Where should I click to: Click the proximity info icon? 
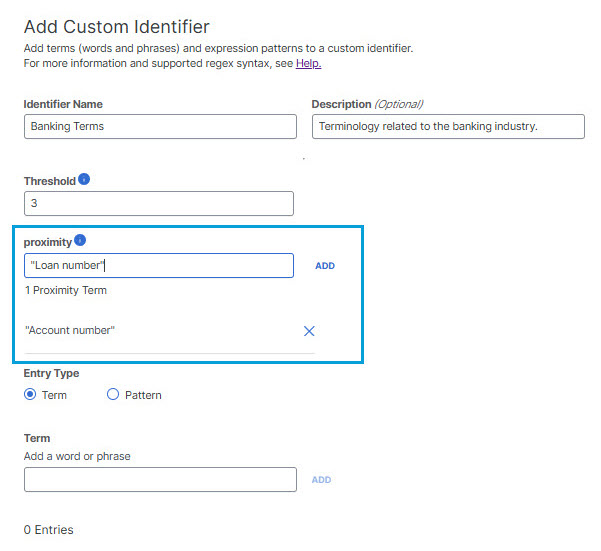[80, 240]
